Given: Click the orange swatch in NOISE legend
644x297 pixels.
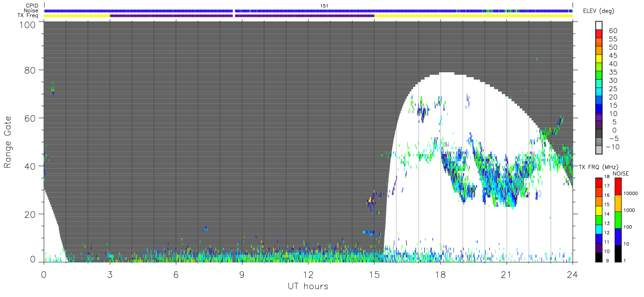Looking at the screenshot, I should (618, 203).
